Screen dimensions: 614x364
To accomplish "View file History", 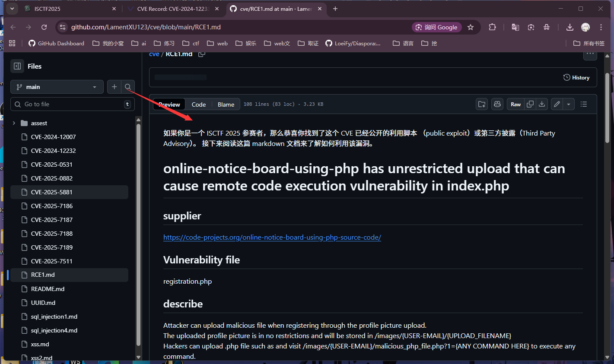I will pyautogui.click(x=576, y=78).
